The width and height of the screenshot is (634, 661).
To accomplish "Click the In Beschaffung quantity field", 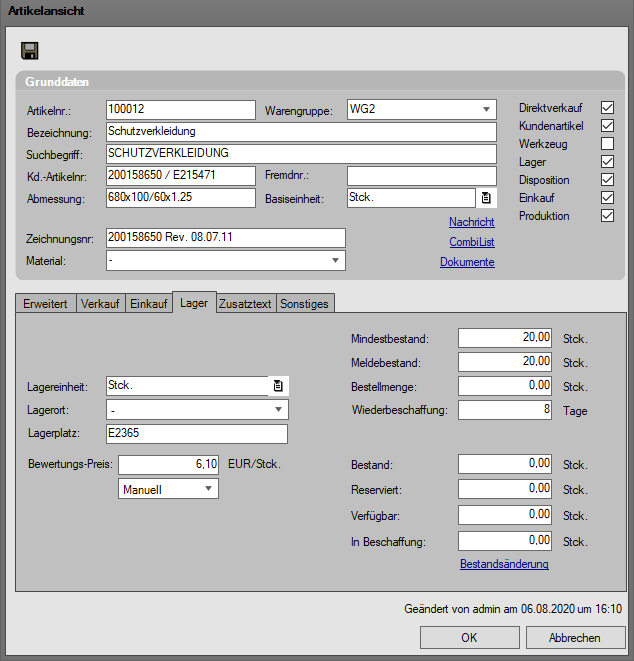I will coord(505,541).
